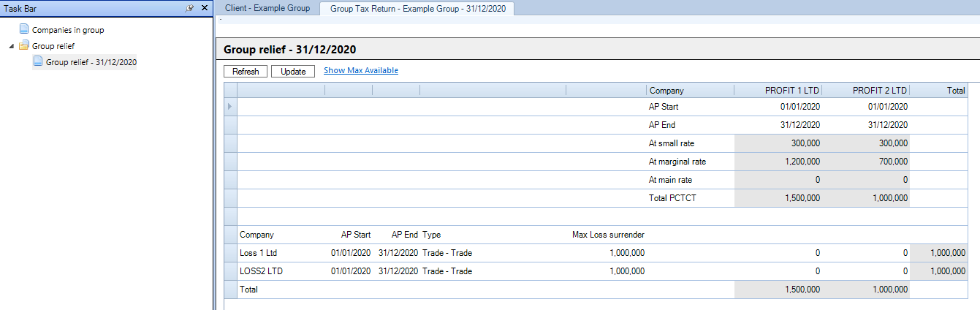Click the At marginal rate label

coord(677,162)
